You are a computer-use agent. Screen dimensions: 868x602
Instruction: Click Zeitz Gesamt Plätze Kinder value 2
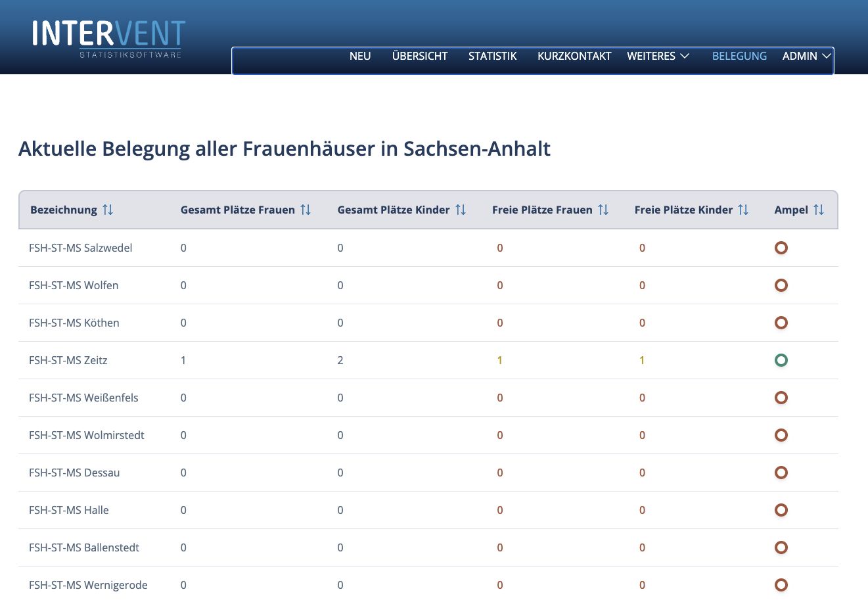[340, 360]
